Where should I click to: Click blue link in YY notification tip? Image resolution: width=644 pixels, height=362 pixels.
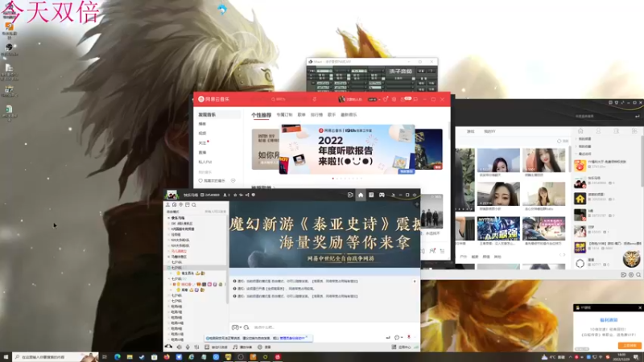click(292, 338)
